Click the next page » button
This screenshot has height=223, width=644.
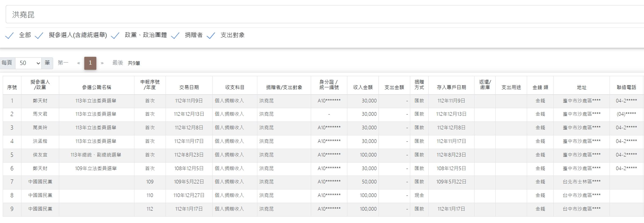point(102,63)
